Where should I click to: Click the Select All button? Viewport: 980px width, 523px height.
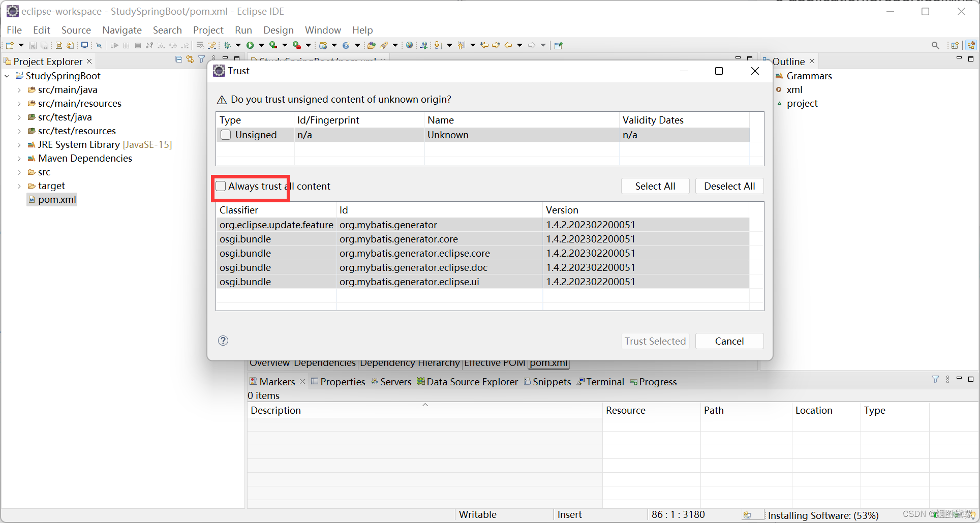coord(655,186)
